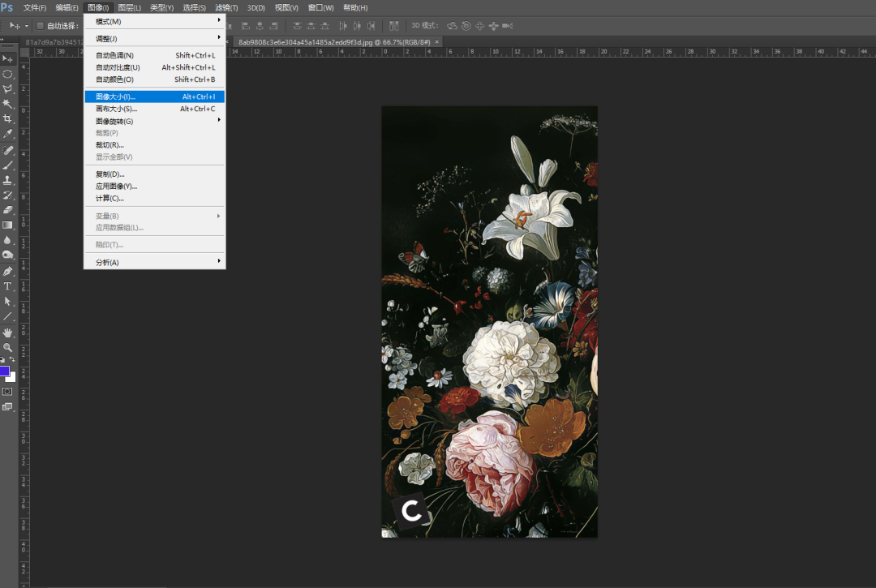Click the default colors icon in the toolbox

point(2,359)
